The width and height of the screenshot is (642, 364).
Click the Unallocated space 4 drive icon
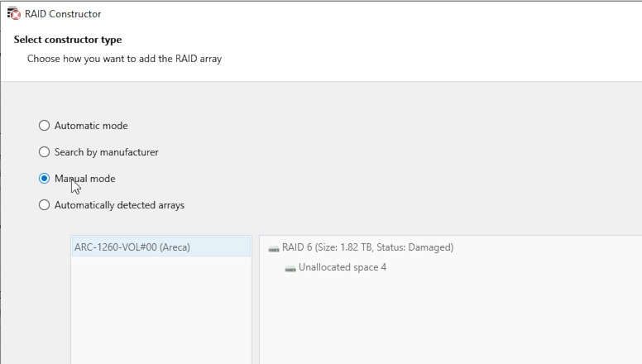[x=290, y=268]
